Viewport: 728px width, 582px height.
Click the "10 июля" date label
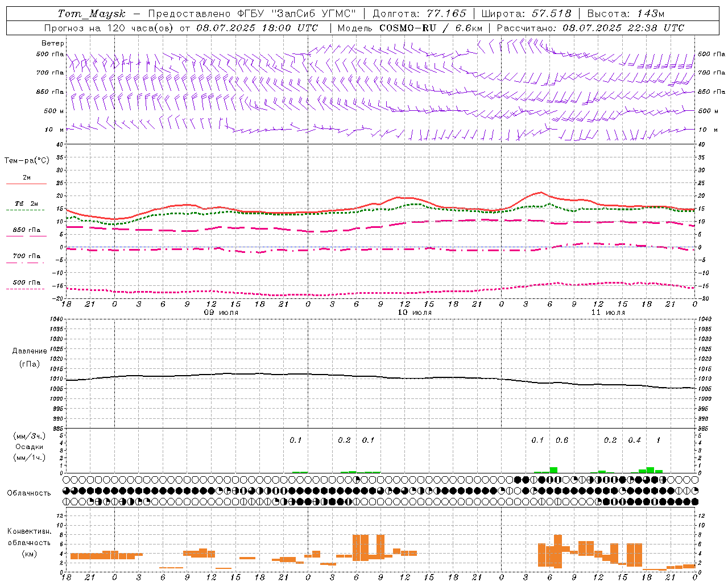coord(415,313)
